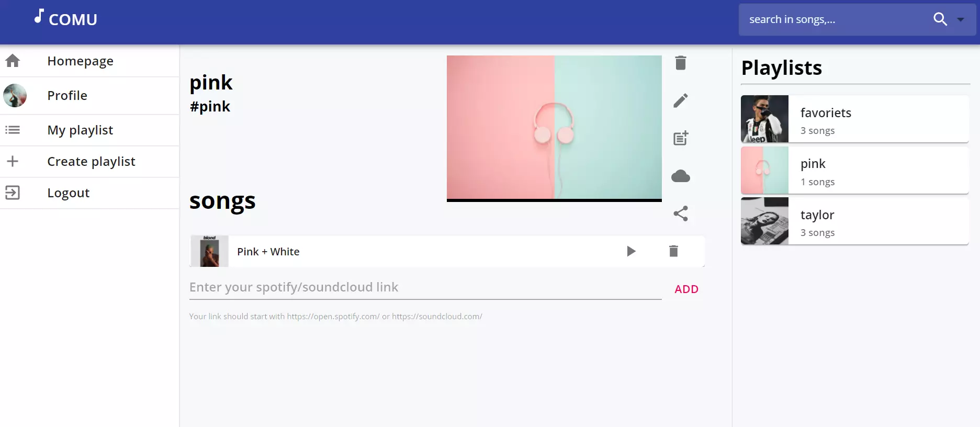This screenshot has height=427, width=980.
Task: Focus the spotify/soundcloud link field
Action: pos(425,287)
